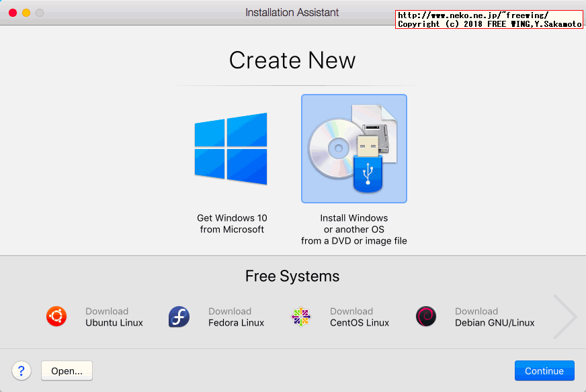Select the Debian GNU/Linux swirl icon
This screenshot has width=586, height=392.
pos(425,316)
